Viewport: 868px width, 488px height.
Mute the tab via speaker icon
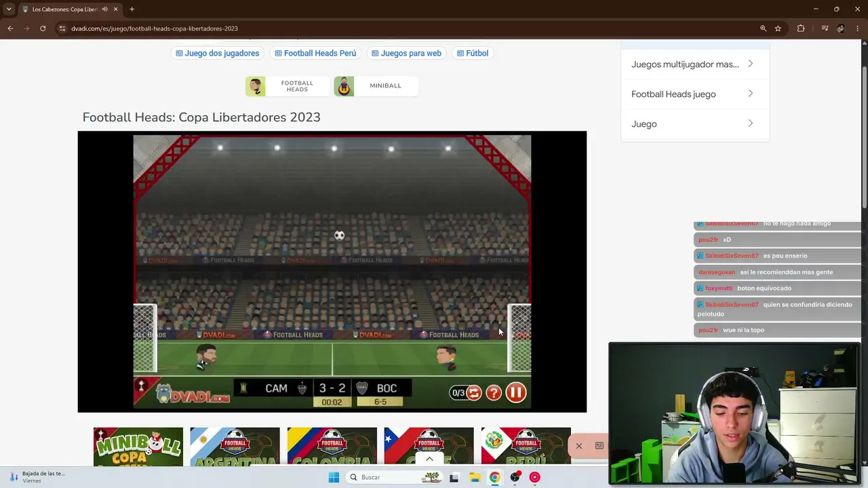click(x=104, y=9)
